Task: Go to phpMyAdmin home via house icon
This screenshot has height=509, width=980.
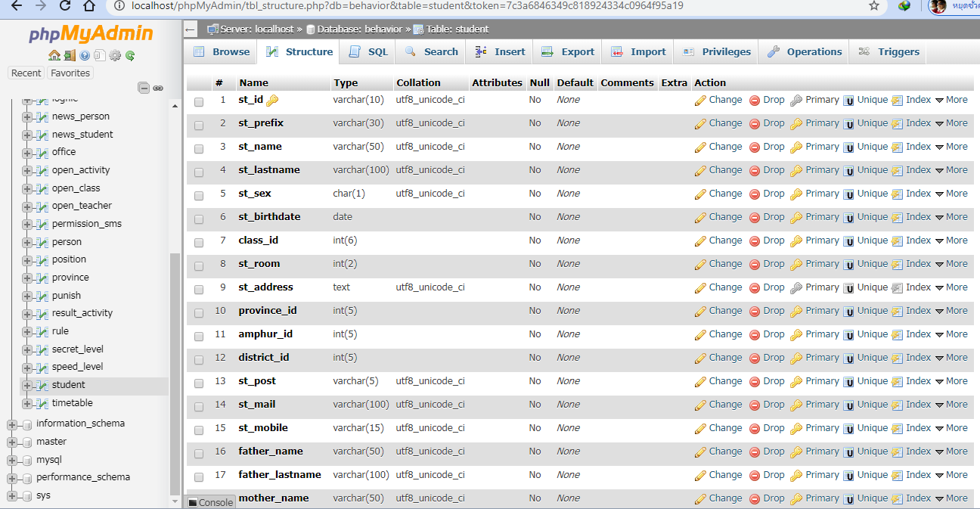Action: click(54, 55)
